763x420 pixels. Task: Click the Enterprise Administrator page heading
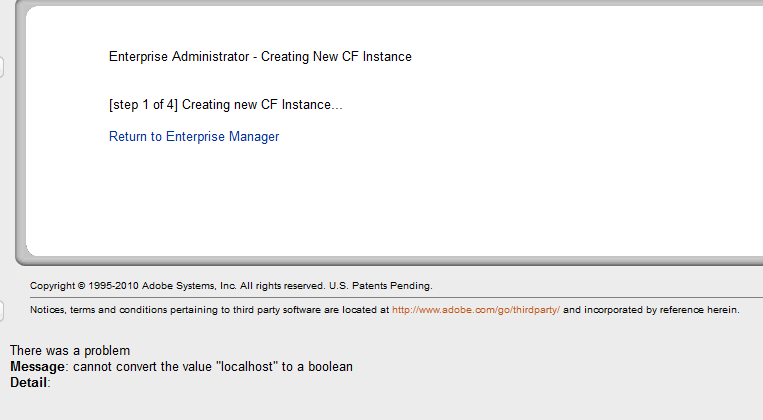[x=260, y=57]
